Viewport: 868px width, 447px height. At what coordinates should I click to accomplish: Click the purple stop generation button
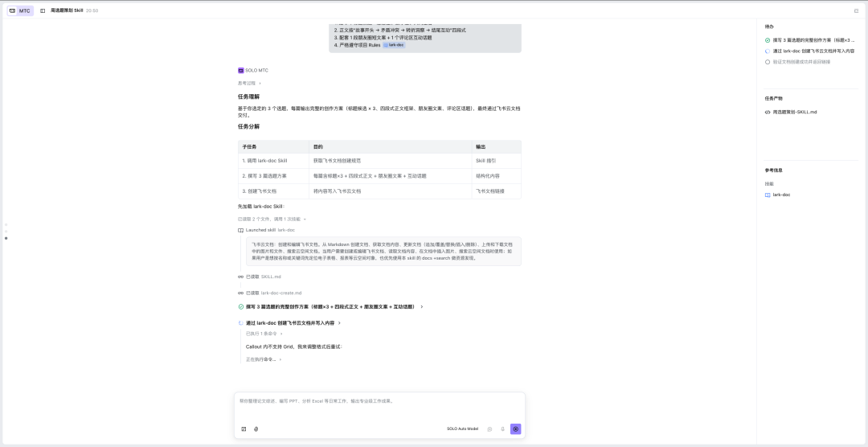[x=515, y=429]
